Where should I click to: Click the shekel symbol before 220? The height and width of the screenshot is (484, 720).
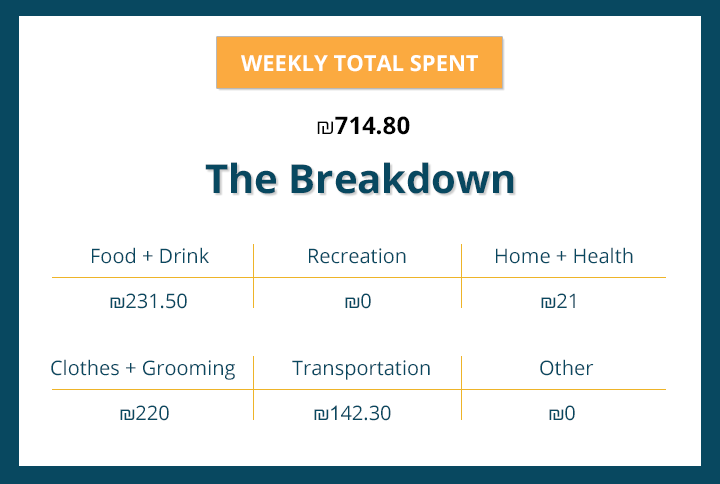click(x=125, y=414)
